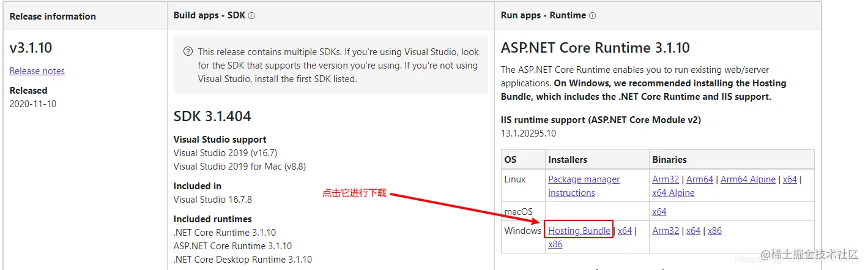868x270 pixels.
Task: Select the IIS version 13.1.20295.10
Action: point(529,133)
